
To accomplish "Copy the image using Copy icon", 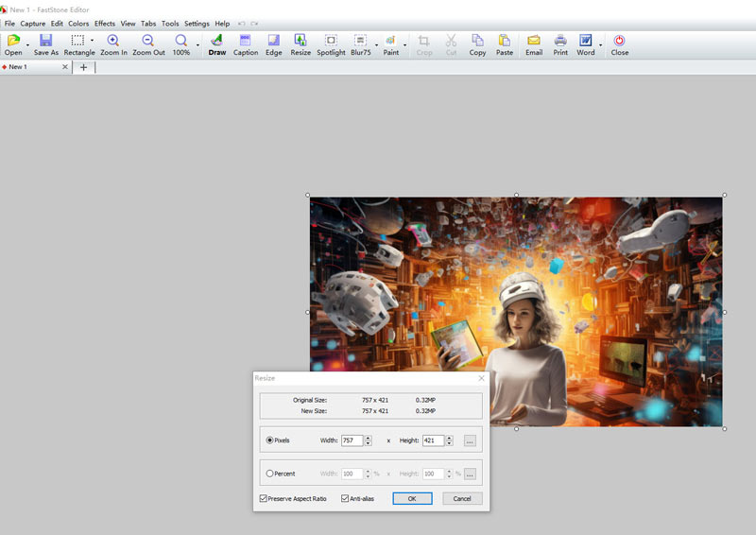I will [477, 44].
